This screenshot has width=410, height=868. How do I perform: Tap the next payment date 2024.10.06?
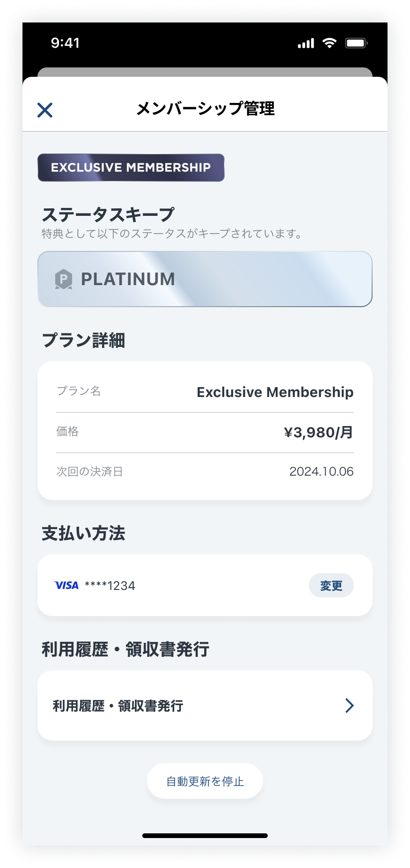coord(322,471)
